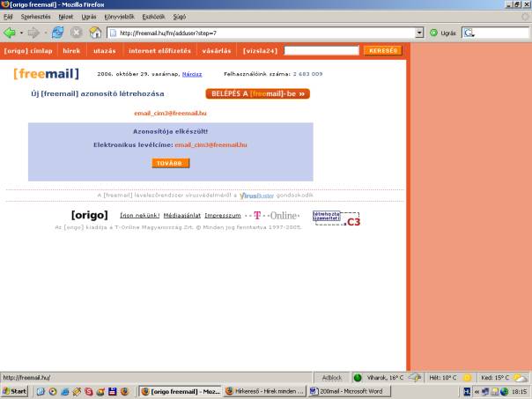Click the BELÉPÉS A freemail-be button
The height and width of the screenshot is (399, 532).
258,93
